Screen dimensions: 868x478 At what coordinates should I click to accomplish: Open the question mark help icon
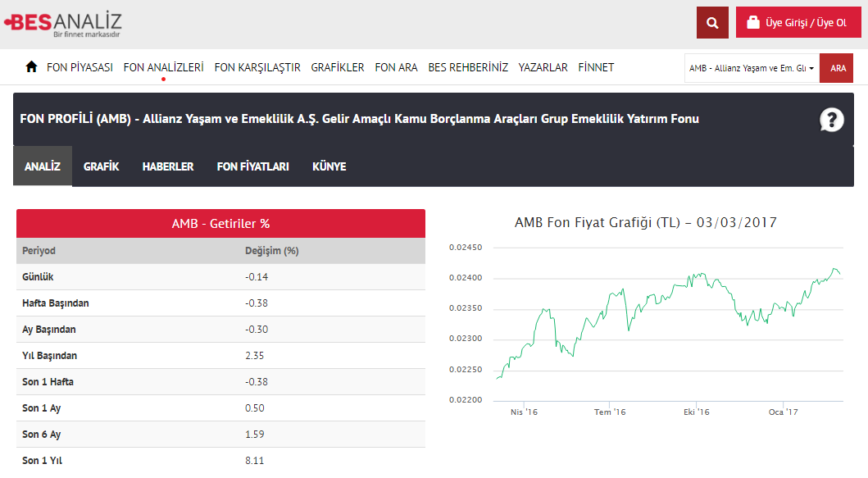pos(831,120)
